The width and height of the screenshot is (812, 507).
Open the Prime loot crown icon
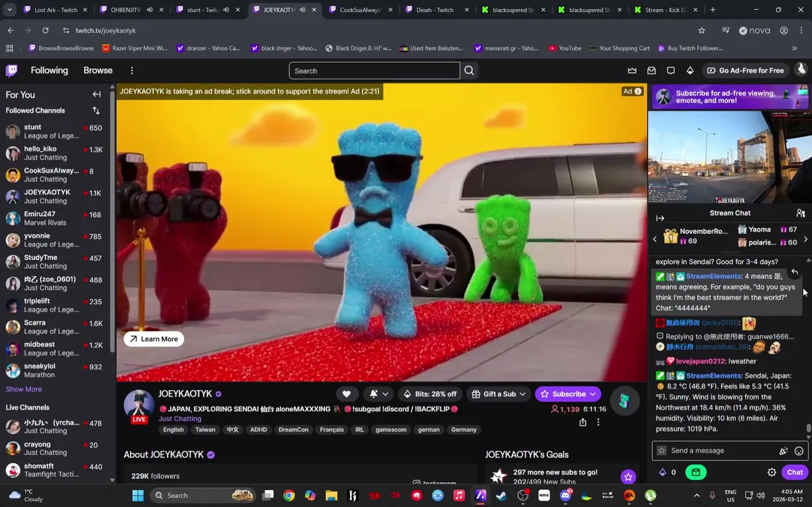(x=632, y=70)
